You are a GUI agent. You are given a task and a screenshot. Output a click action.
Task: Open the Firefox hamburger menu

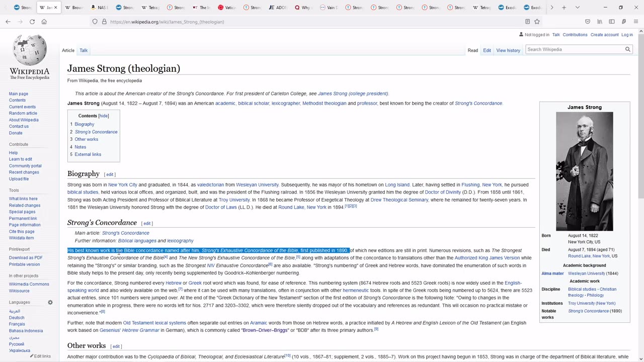[636, 22]
